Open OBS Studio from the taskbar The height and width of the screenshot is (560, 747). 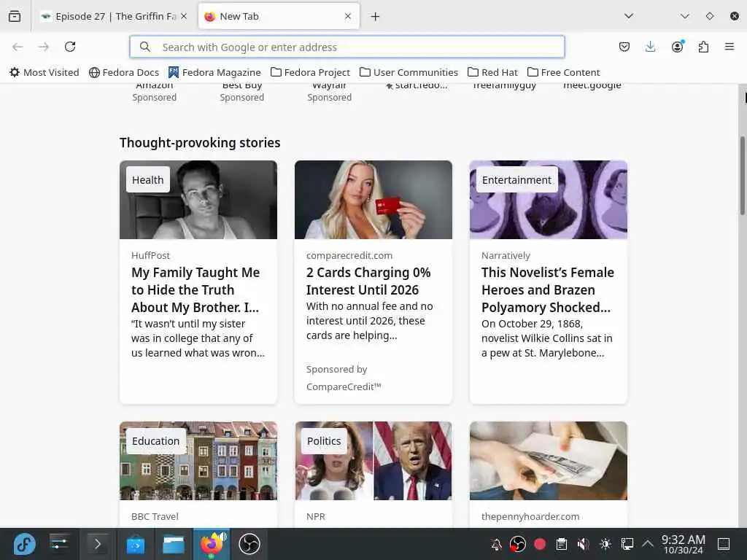(x=249, y=544)
